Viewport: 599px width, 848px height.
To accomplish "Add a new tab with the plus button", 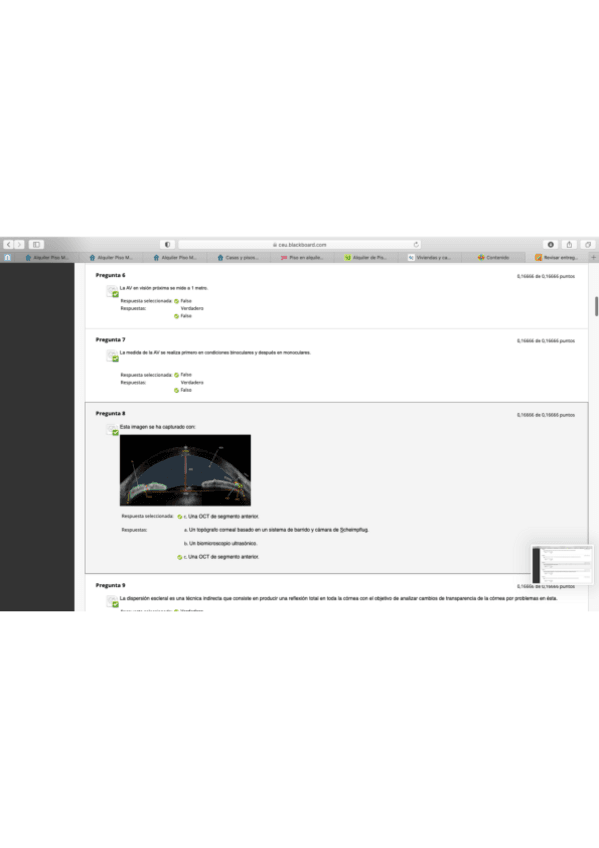I will (x=593, y=257).
